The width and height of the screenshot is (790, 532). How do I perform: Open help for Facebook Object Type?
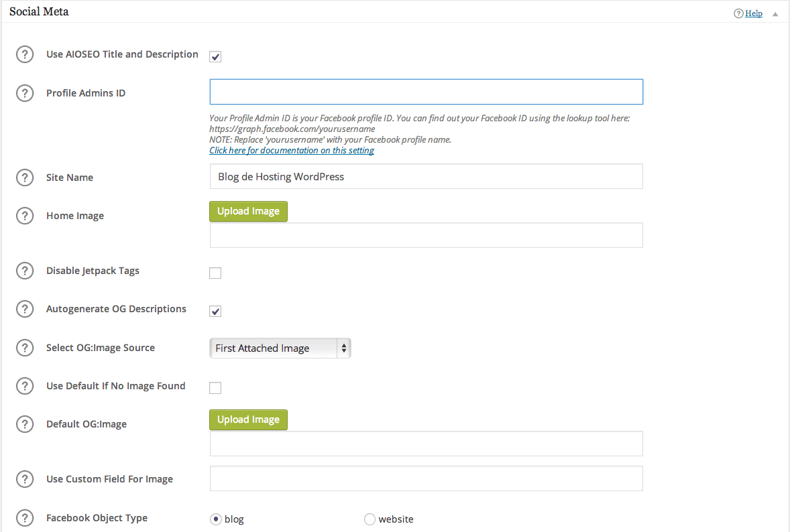(x=25, y=518)
